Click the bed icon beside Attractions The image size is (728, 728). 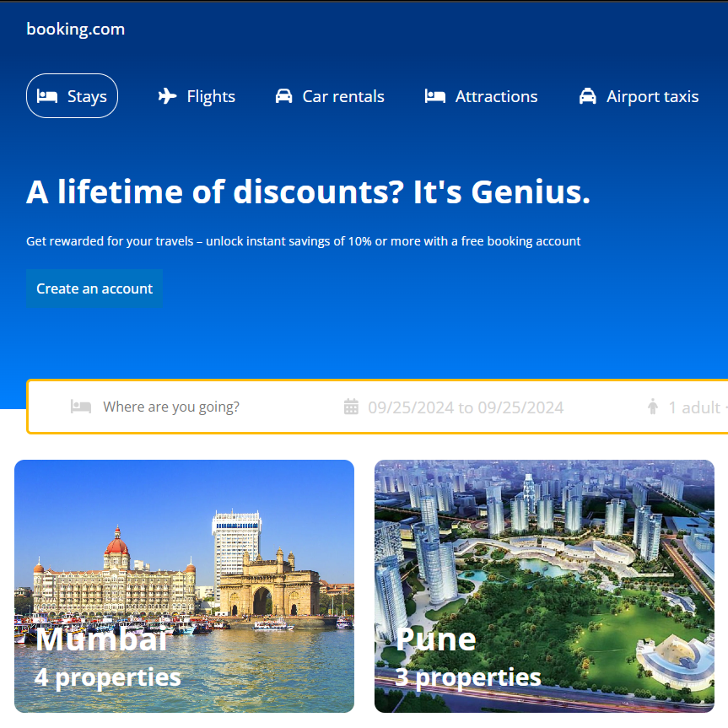click(435, 96)
